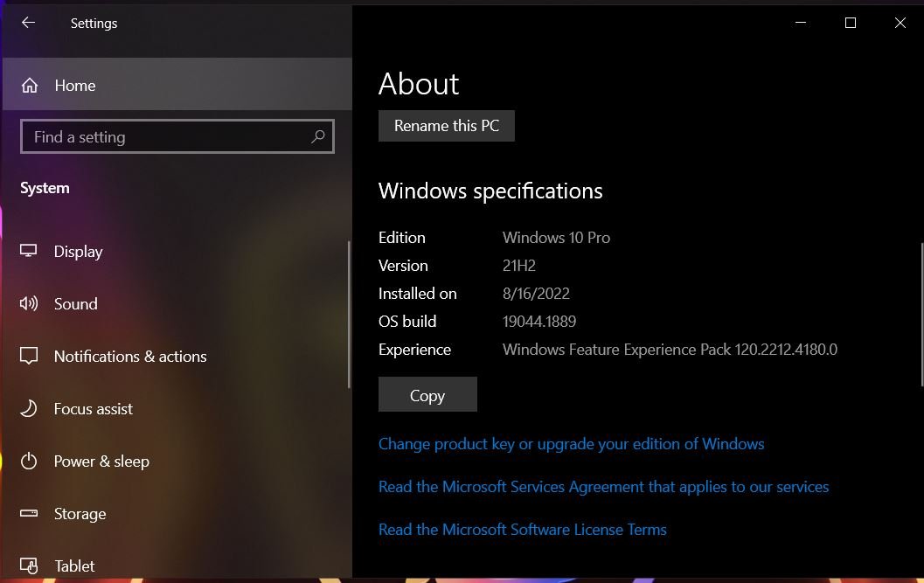
Task: Click the Version label
Action: pyautogui.click(x=403, y=265)
